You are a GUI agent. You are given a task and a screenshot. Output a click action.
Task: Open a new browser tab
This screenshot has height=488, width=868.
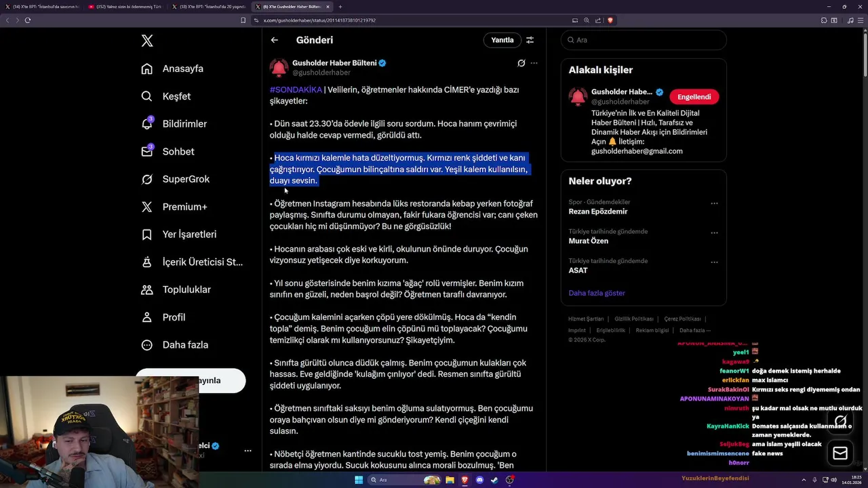point(340,7)
